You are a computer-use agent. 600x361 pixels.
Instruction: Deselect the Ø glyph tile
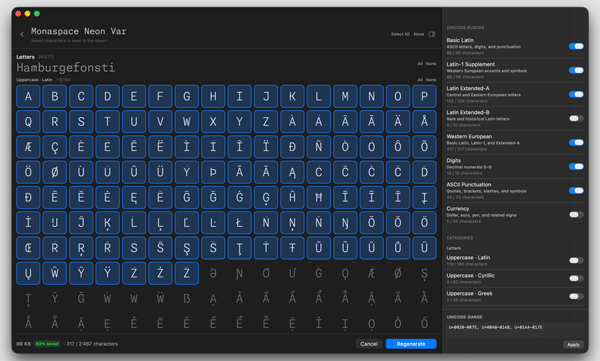coord(55,172)
